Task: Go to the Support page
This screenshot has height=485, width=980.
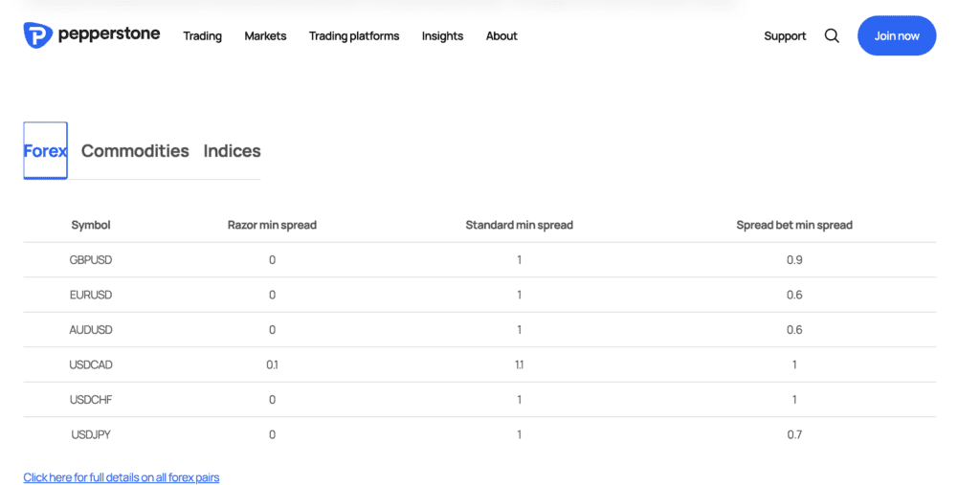Action: [785, 36]
